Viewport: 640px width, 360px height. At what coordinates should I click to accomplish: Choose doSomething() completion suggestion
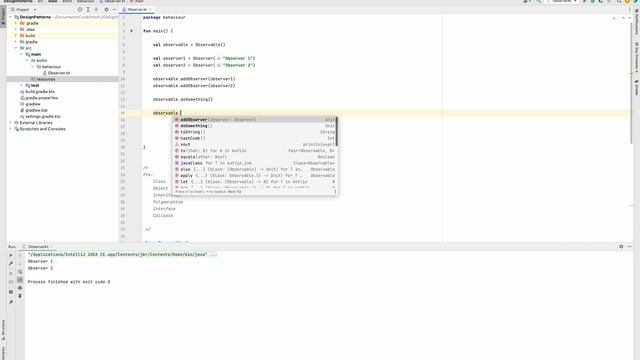pyautogui.click(x=255, y=126)
